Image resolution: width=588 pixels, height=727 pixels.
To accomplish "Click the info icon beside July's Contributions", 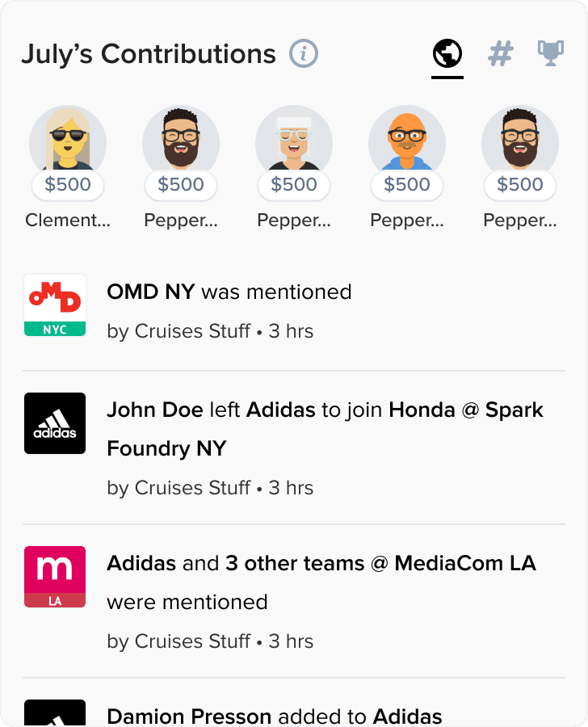I will pos(304,54).
